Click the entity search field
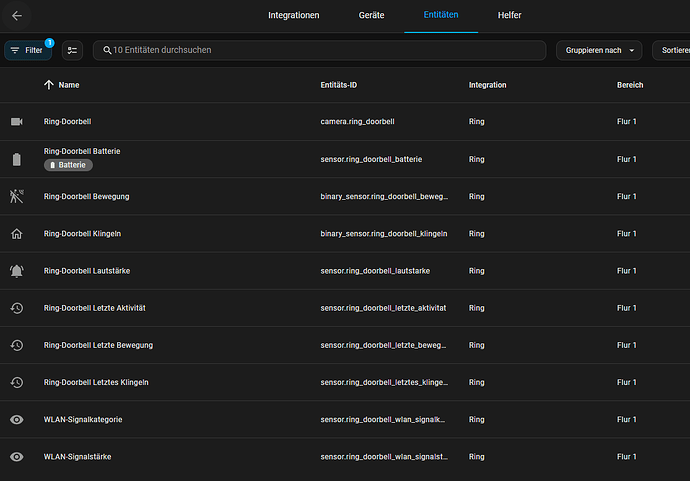 [320, 50]
